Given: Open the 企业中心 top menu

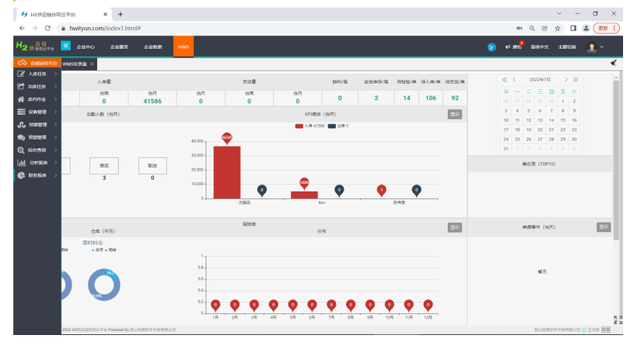Looking at the screenshot, I should point(86,47).
